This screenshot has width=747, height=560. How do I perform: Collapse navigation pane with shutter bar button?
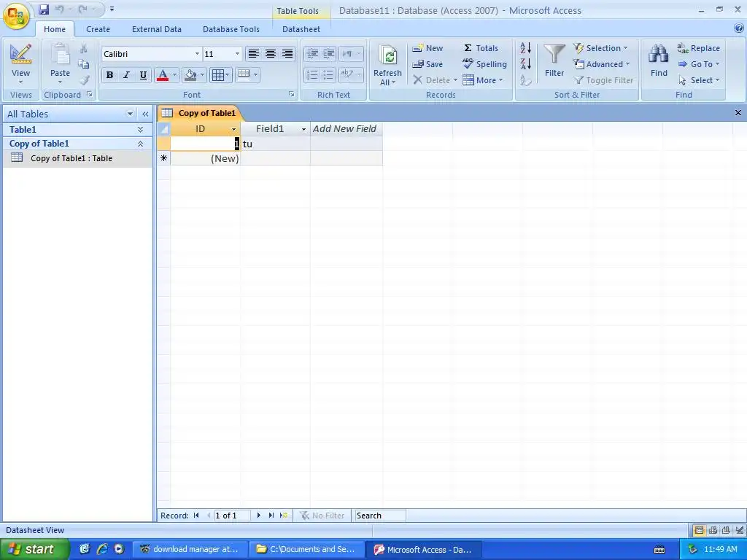click(x=145, y=114)
